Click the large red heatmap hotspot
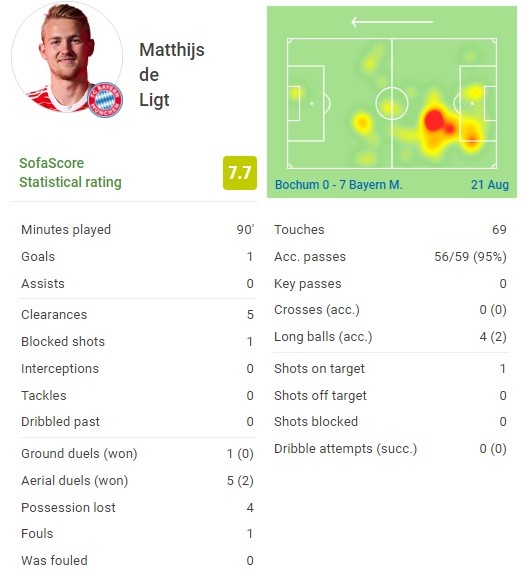The height and width of the screenshot is (575, 524). [x=435, y=120]
